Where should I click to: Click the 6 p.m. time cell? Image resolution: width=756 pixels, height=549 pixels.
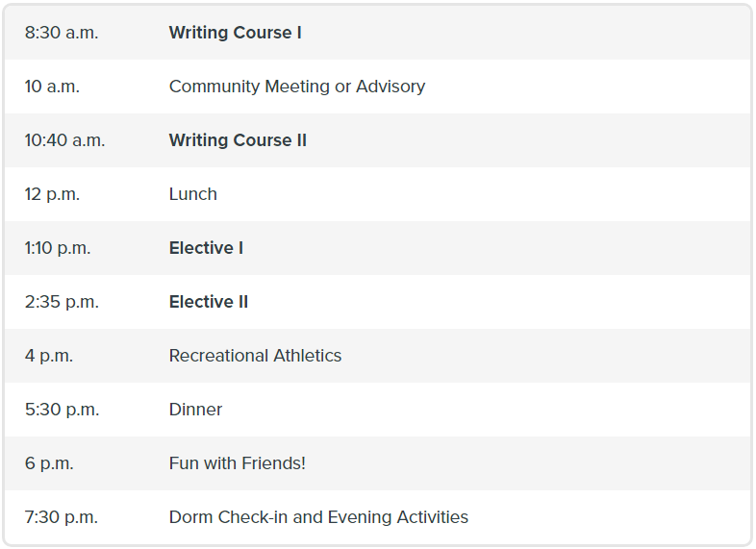49,463
